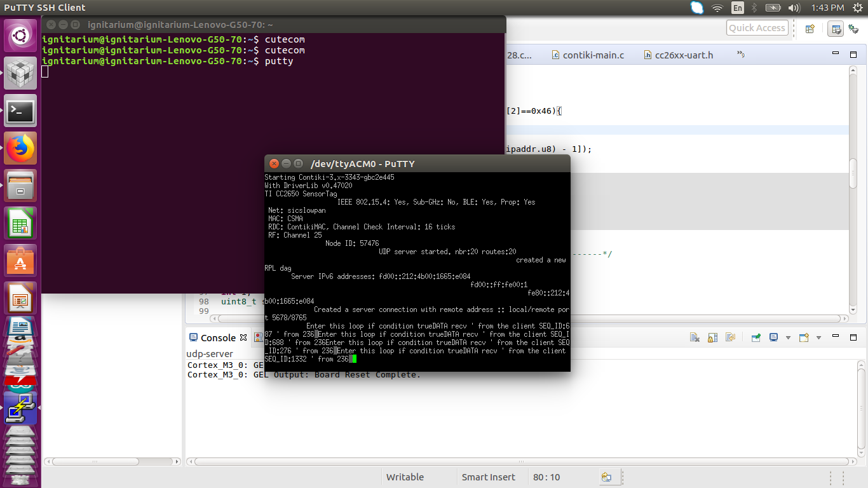Expand Display Selected Console dropdown arrow
This screenshot has height=488, width=868.
tap(788, 338)
